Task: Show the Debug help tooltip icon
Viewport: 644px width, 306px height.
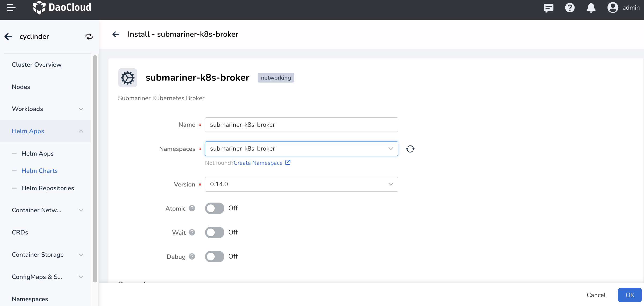Action: tap(192, 256)
